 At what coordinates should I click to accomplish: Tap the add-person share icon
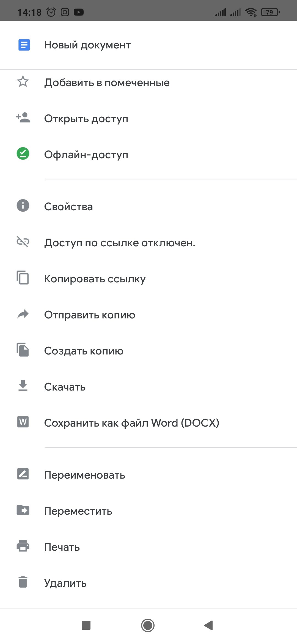point(23,118)
